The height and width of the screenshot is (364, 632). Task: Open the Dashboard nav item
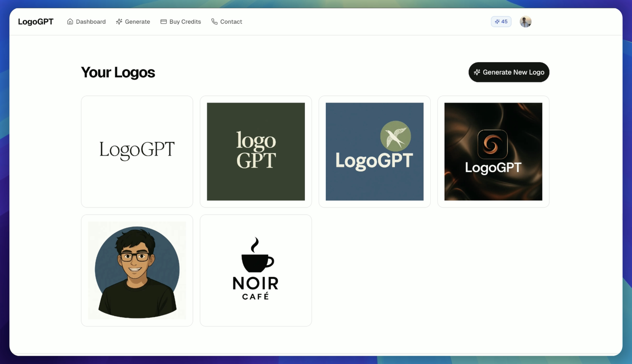(86, 21)
